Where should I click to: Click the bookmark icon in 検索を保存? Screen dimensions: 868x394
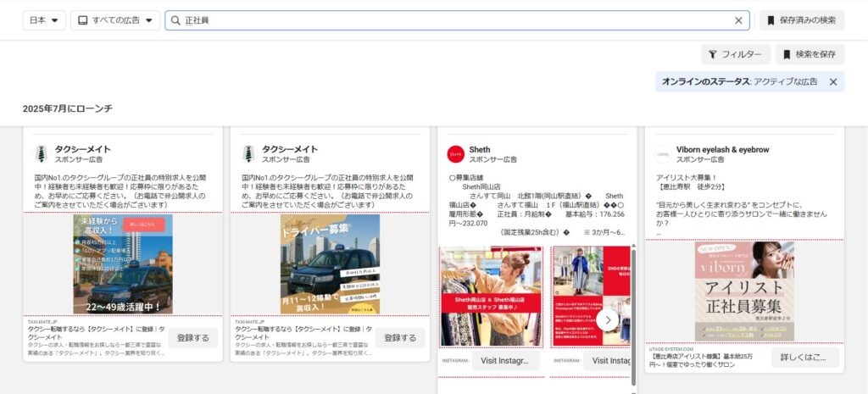(x=787, y=54)
